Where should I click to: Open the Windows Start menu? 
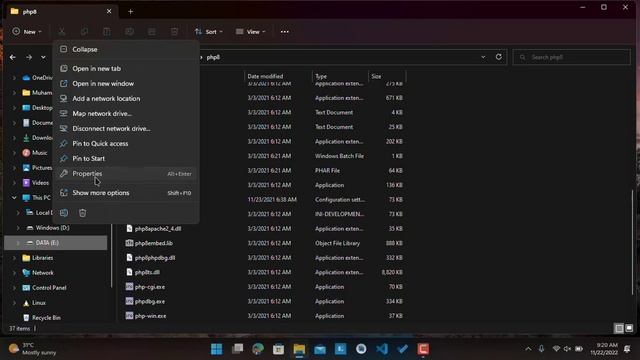click(217, 349)
